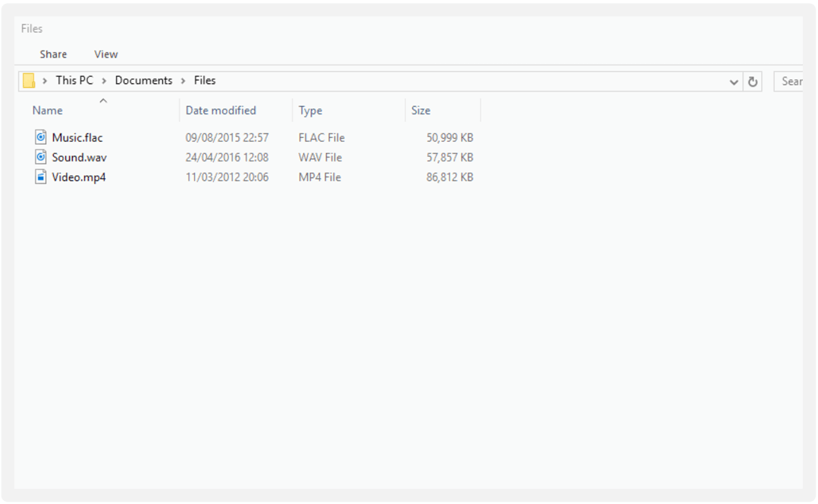Click the Music.flac file icon
818x504 pixels.
point(41,137)
